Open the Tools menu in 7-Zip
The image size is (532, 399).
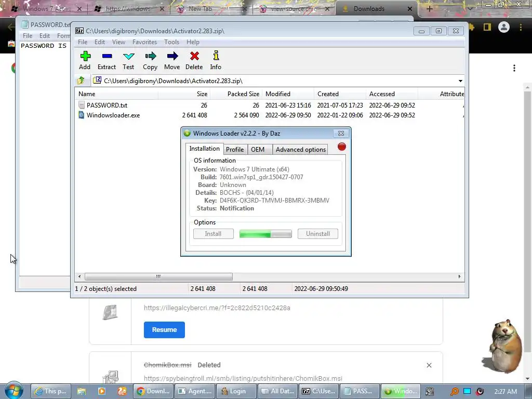pos(171,42)
